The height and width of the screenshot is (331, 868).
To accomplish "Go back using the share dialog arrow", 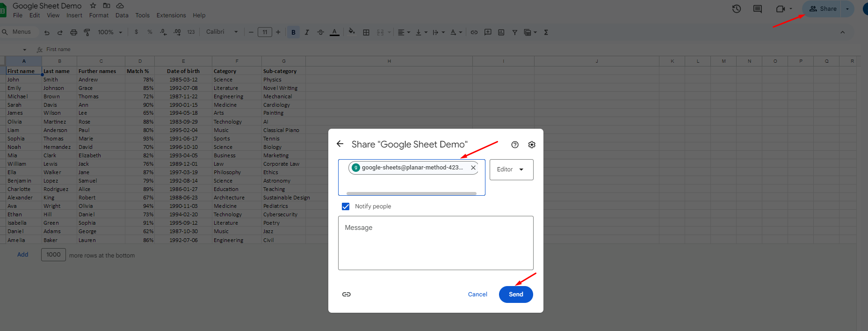I will coord(340,144).
